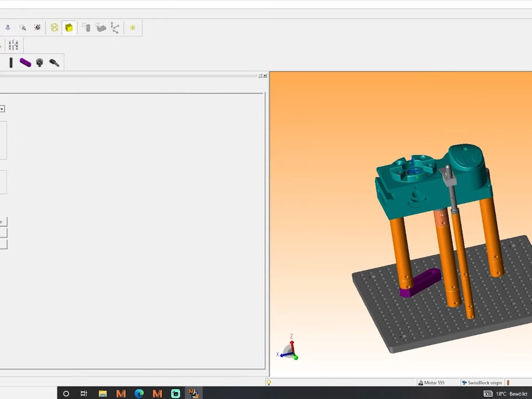Viewport: 532px width, 399px height.
Task: Open Microsoft Edge from the taskbar
Action: tap(139, 394)
